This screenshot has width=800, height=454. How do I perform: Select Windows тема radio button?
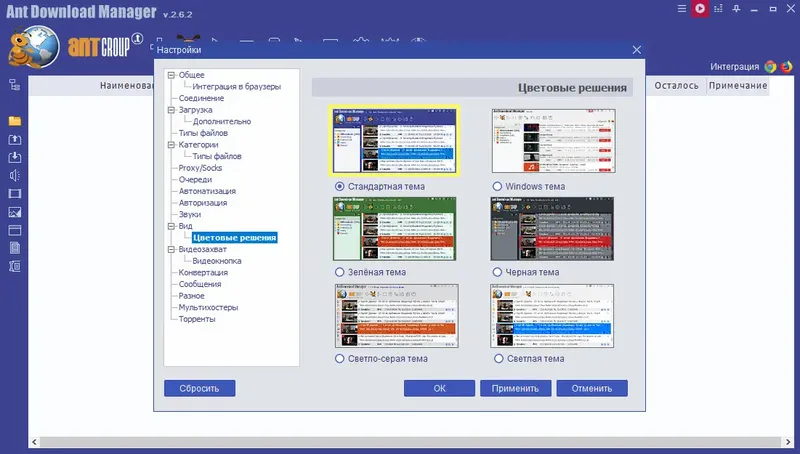click(497, 187)
